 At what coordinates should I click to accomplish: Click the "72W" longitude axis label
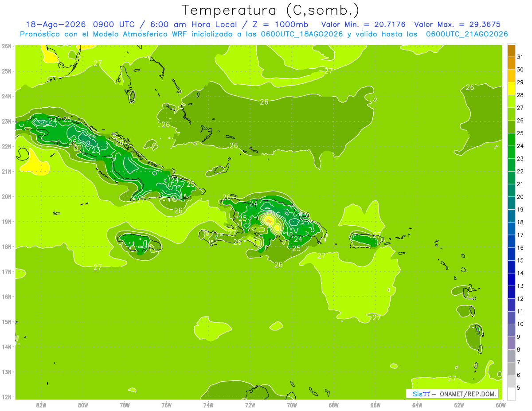[x=250, y=405]
